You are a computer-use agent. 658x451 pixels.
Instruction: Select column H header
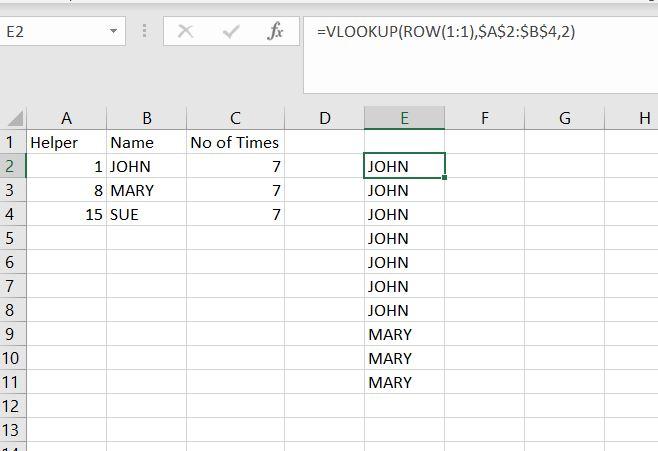(x=632, y=118)
